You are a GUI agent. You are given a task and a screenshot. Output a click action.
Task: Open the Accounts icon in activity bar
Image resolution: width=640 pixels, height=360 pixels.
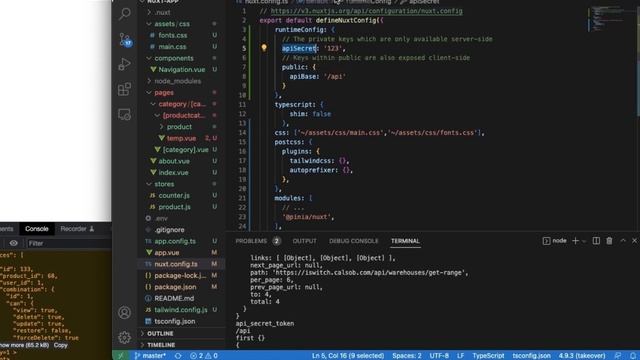124,313
